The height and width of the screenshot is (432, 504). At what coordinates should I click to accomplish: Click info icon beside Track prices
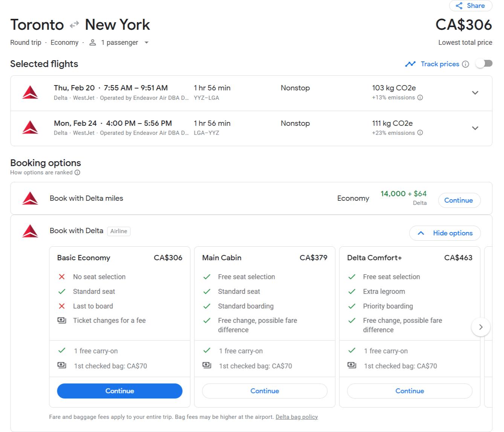tap(466, 64)
